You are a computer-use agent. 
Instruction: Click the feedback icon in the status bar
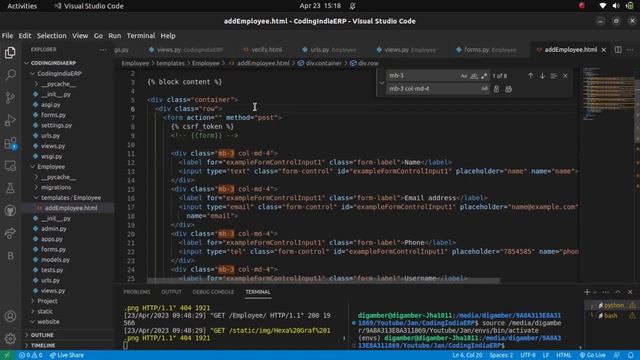(x=617, y=355)
